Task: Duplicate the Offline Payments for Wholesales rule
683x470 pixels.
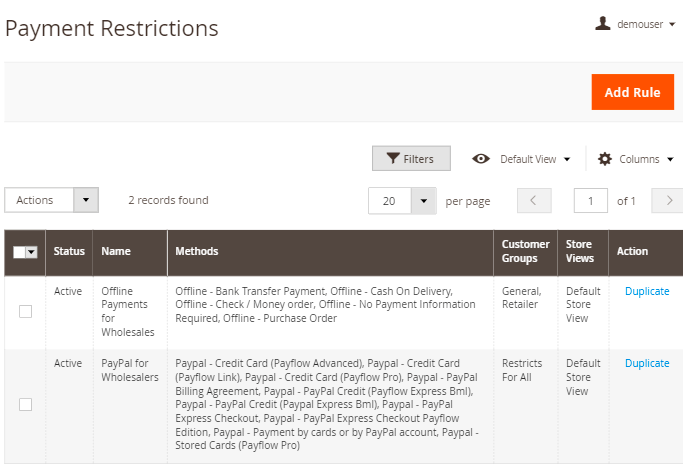Action: pyautogui.click(x=646, y=292)
